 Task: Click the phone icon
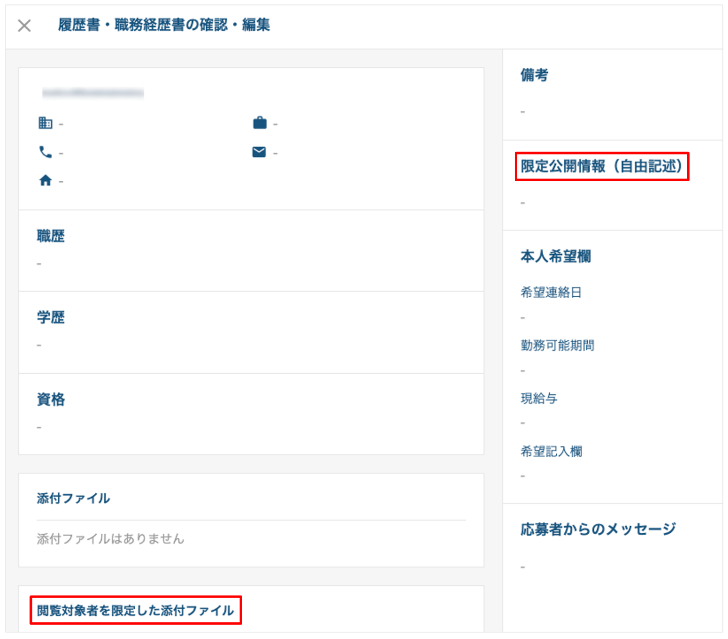(46, 152)
